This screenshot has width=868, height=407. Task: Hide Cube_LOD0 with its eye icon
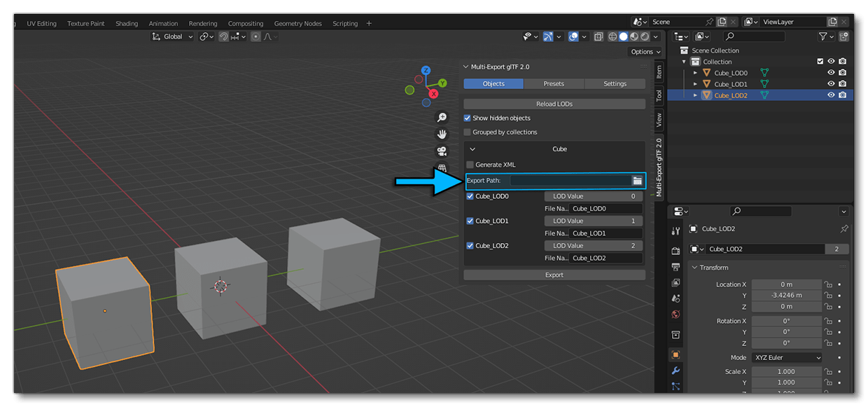[831, 73]
